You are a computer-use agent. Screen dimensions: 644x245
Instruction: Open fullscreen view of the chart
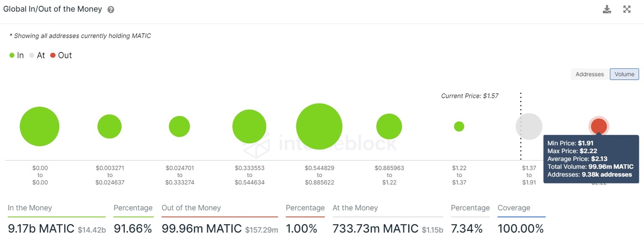(x=627, y=9)
